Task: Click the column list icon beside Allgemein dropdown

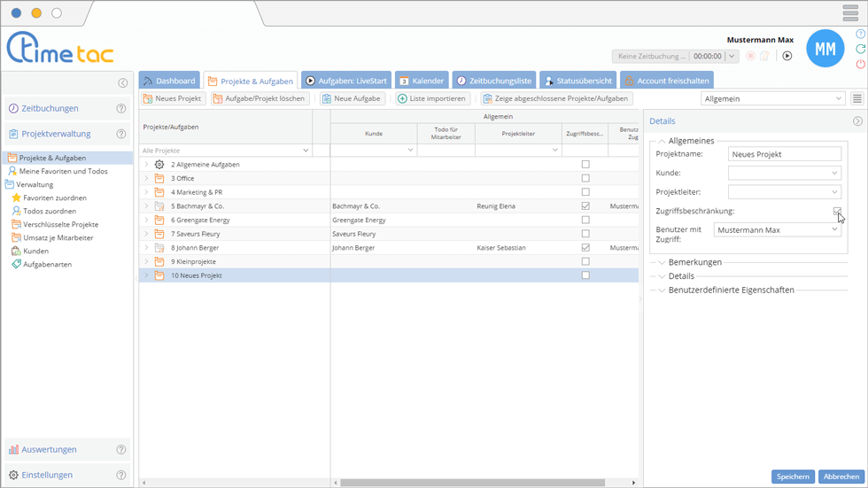Action: (856, 99)
